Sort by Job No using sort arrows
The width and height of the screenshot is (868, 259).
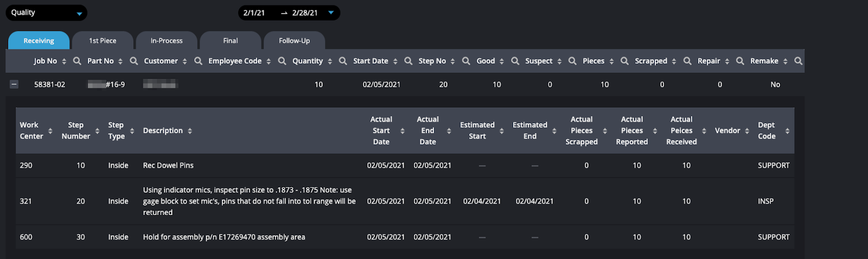tap(64, 61)
